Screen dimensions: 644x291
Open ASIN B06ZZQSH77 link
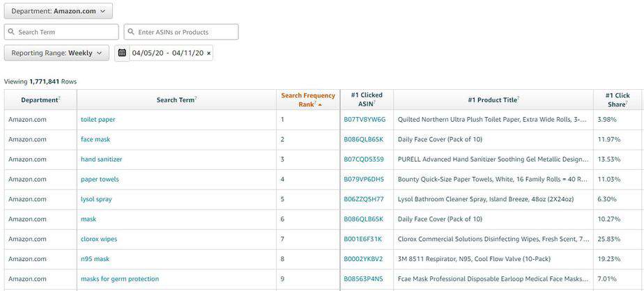pyautogui.click(x=364, y=199)
